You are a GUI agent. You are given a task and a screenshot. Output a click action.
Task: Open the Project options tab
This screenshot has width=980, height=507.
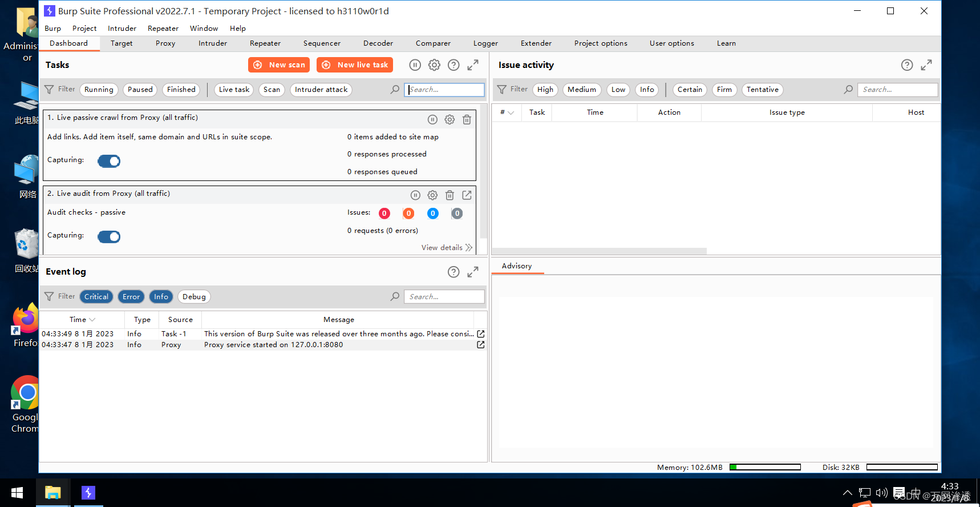(x=601, y=43)
